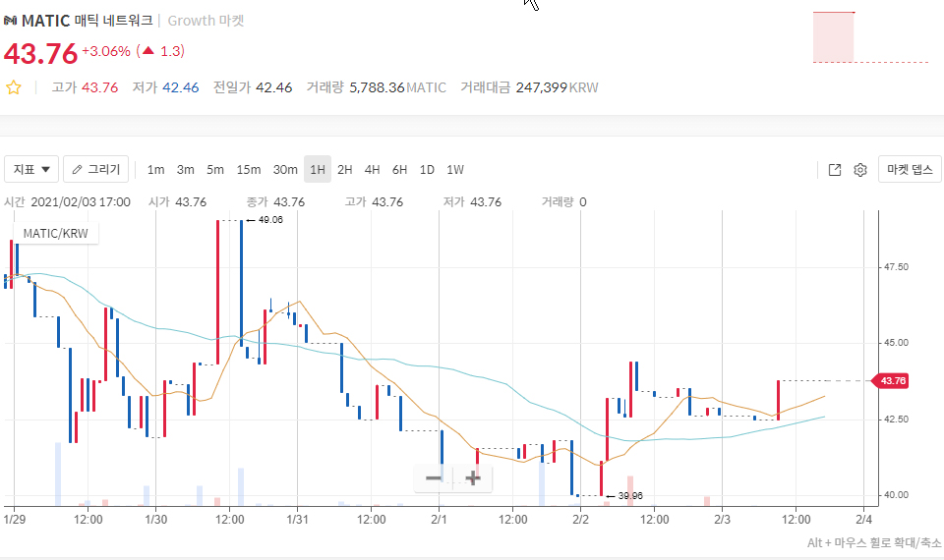Click the MATIC/KRW chart label
Screen dimensions: 944x560
[x=55, y=234]
